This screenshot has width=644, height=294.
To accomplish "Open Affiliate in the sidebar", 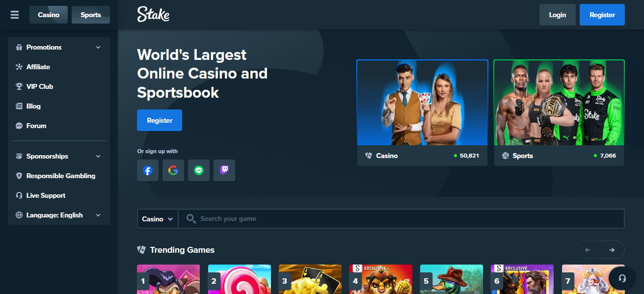I will tap(59, 67).
